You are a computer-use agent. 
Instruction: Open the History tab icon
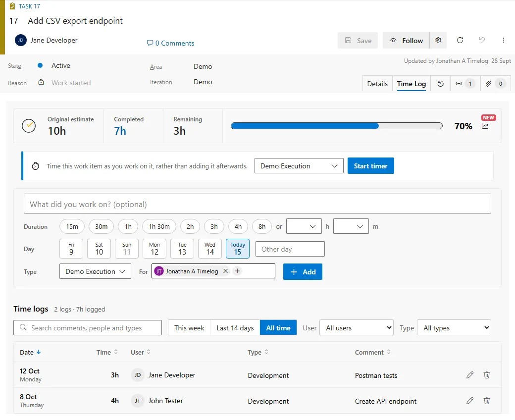440,84
